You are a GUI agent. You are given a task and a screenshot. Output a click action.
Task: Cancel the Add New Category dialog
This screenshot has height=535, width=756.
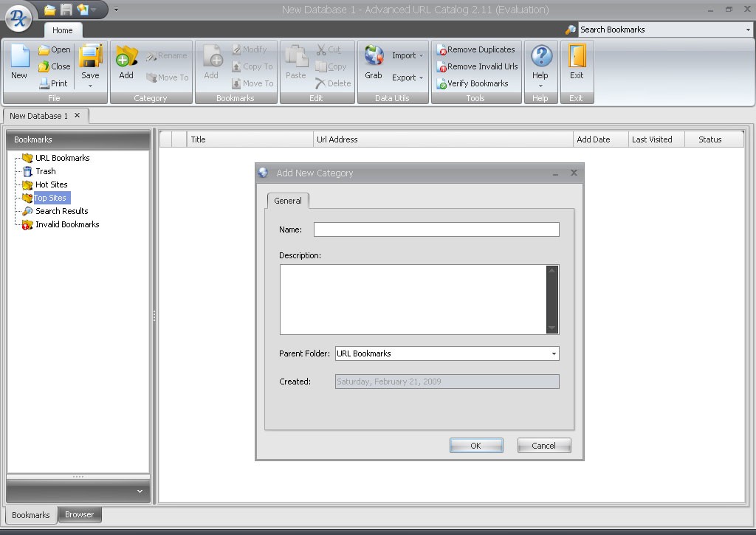click(x=543, y=445)
